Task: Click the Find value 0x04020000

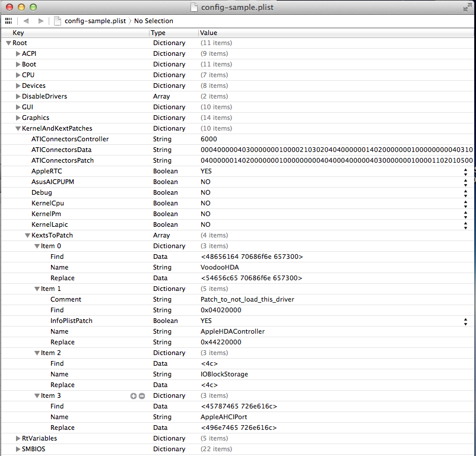Action: point(221,311)
